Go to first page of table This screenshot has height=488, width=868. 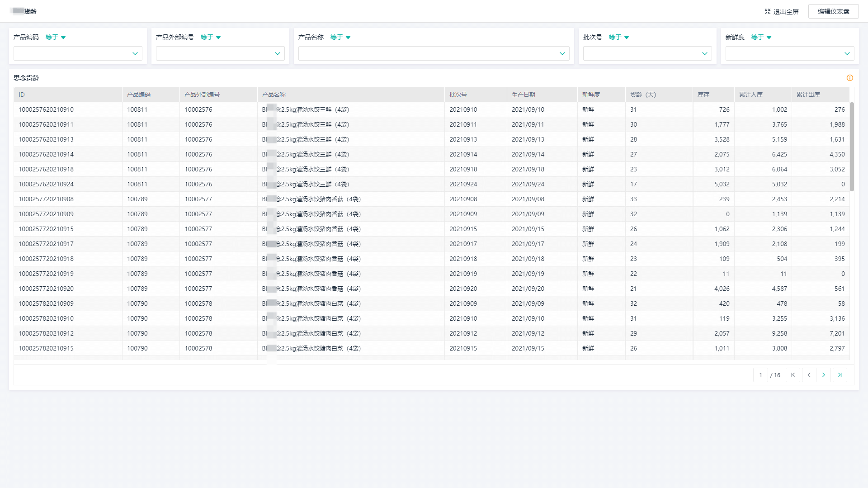[x=793, y=375]
